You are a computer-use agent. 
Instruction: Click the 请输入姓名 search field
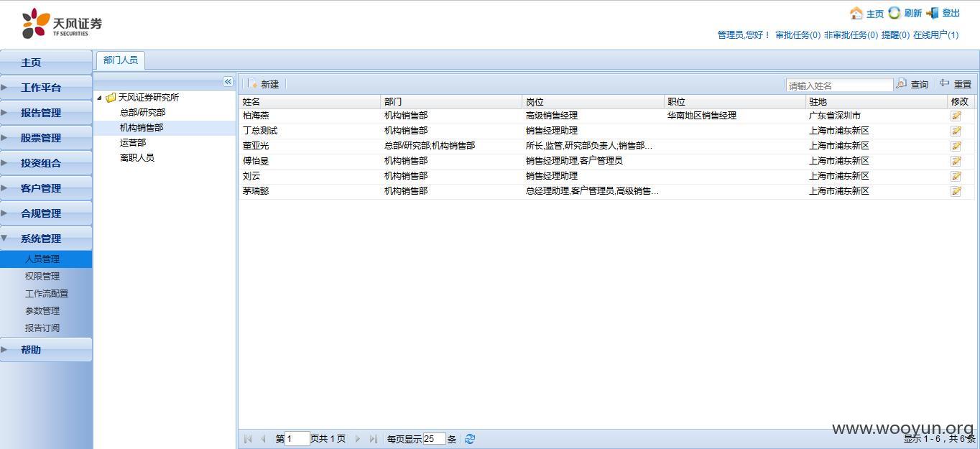(x=838, y=85)
